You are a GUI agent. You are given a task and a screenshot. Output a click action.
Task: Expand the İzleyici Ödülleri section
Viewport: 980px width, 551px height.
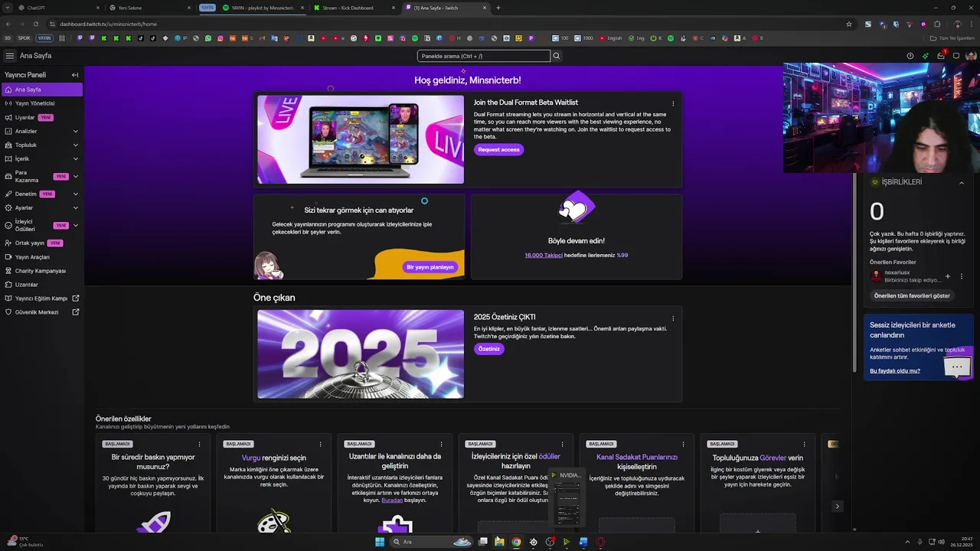pos(75,225)
